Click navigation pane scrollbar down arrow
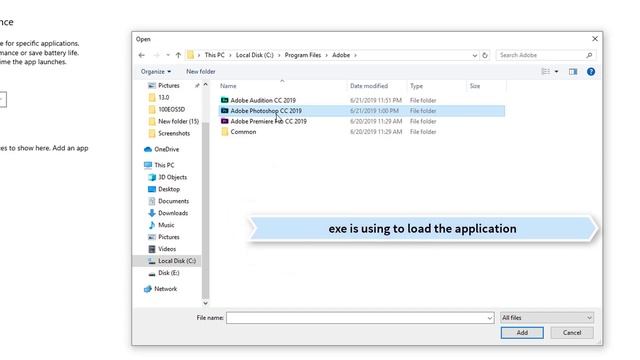This screenshot has height=360, width=640. click(205, 303)
